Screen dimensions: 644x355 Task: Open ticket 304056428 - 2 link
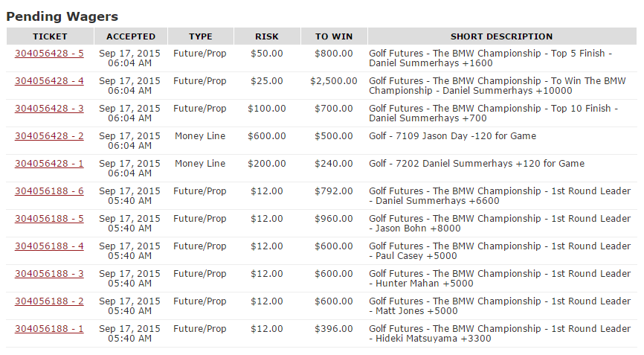[49, 136]
